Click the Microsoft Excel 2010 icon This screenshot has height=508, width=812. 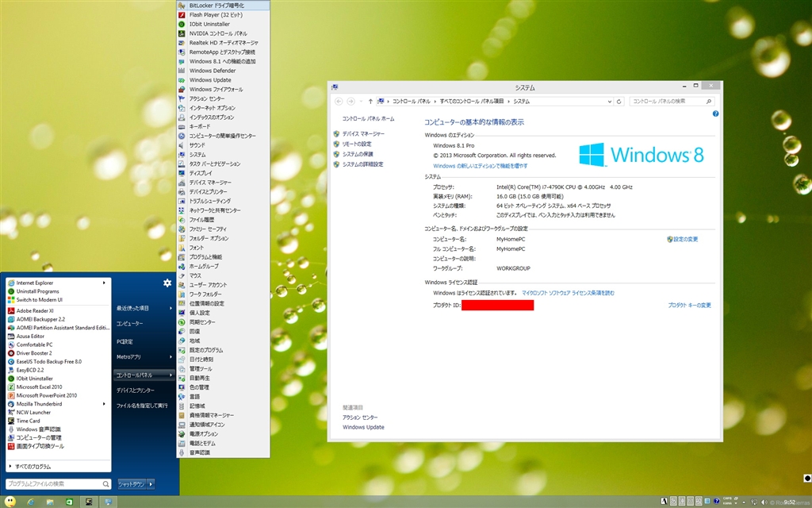point(11,387)
